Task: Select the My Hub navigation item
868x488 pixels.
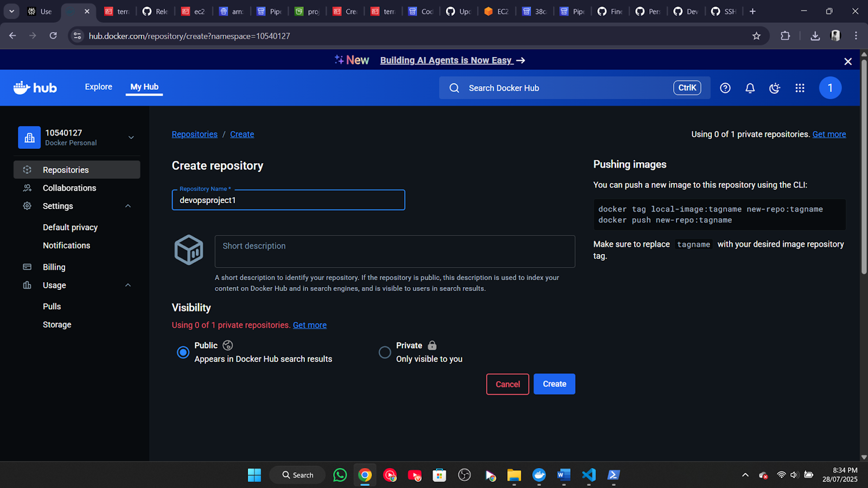Action: (144, 87)
